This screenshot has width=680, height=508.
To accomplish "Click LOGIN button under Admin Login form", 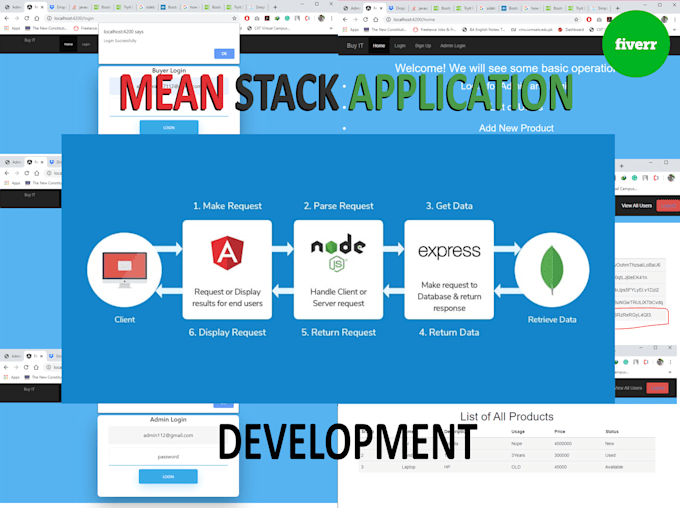I will click(x=168, y=476).
